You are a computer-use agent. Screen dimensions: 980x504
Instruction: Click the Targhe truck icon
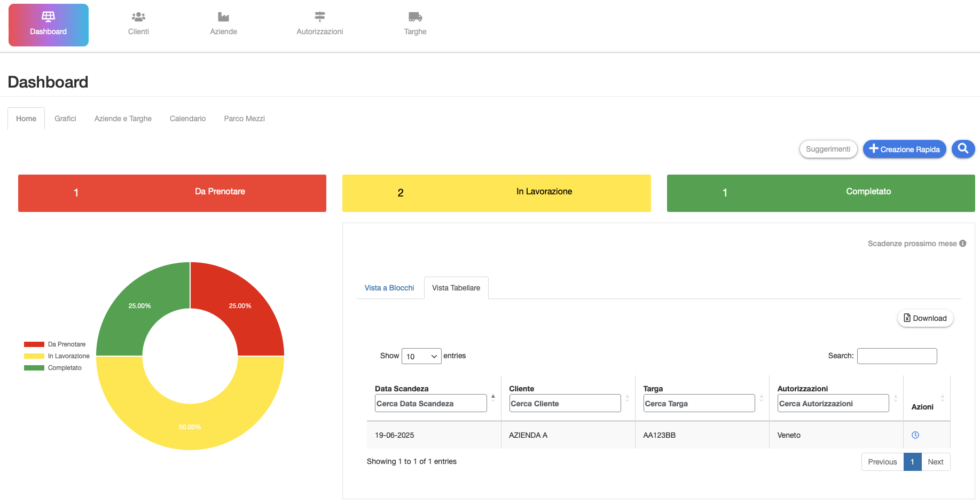tap(415, 17)
